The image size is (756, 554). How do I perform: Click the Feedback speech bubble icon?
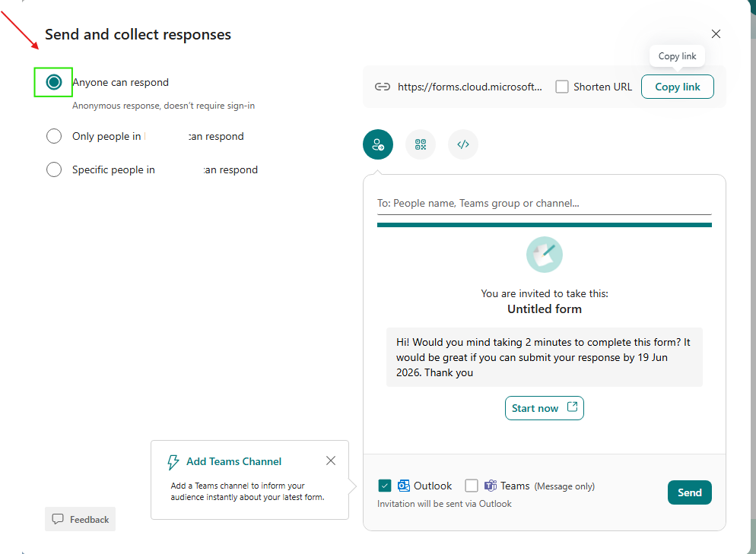(x=58, y=519)
